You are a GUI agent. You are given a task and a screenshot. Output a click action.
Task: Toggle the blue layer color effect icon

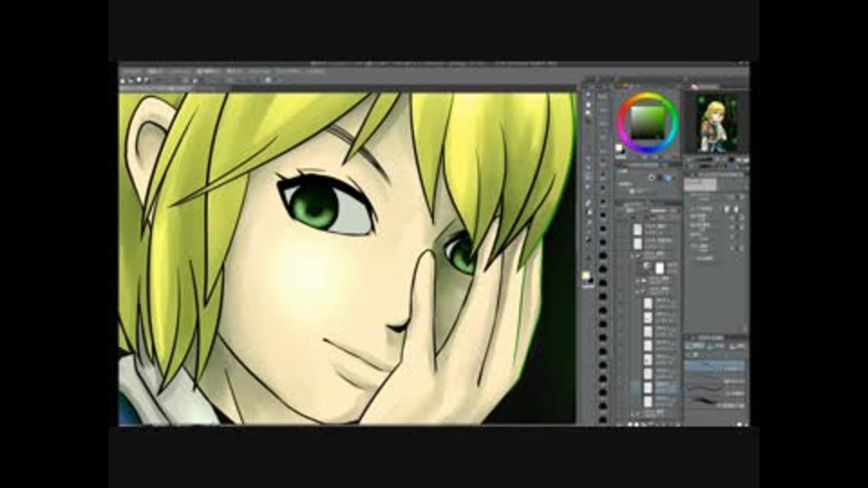click(x=667, y=178)
